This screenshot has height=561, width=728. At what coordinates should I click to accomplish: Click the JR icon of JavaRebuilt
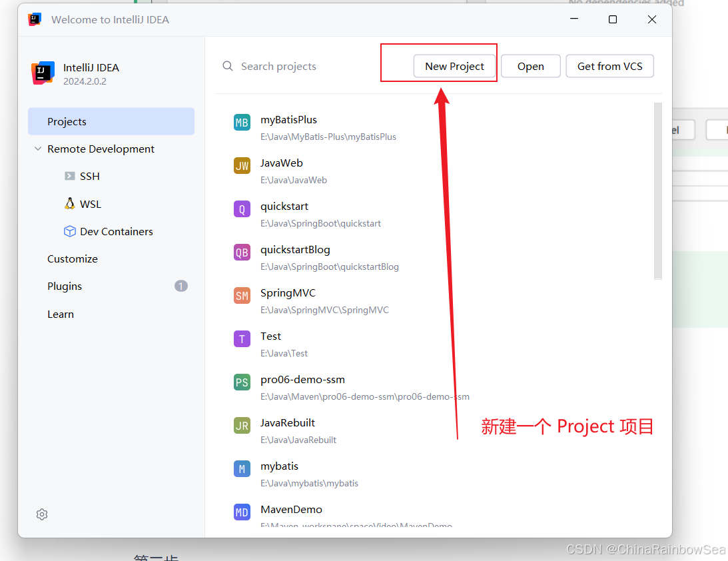coord(242,425)
